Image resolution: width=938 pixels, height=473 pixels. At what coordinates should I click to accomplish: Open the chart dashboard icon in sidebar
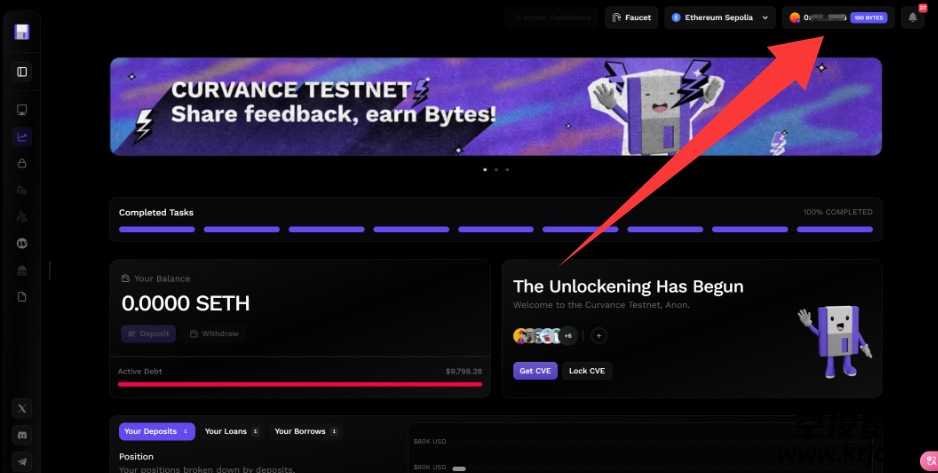tap(22, 137)
